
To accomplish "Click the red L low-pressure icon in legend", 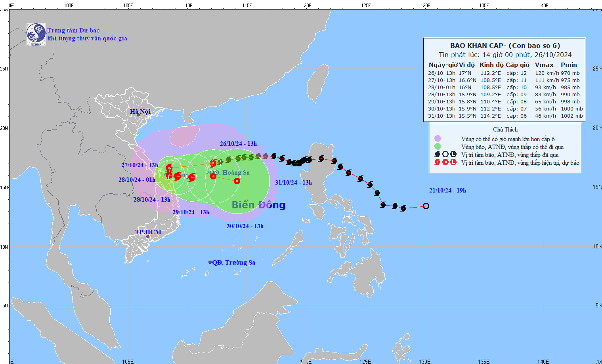I will [x=453, y=162].
